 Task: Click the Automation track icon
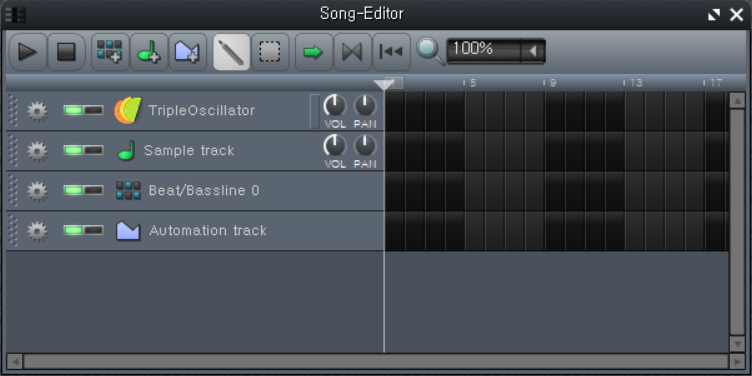(x=128, y=231)
